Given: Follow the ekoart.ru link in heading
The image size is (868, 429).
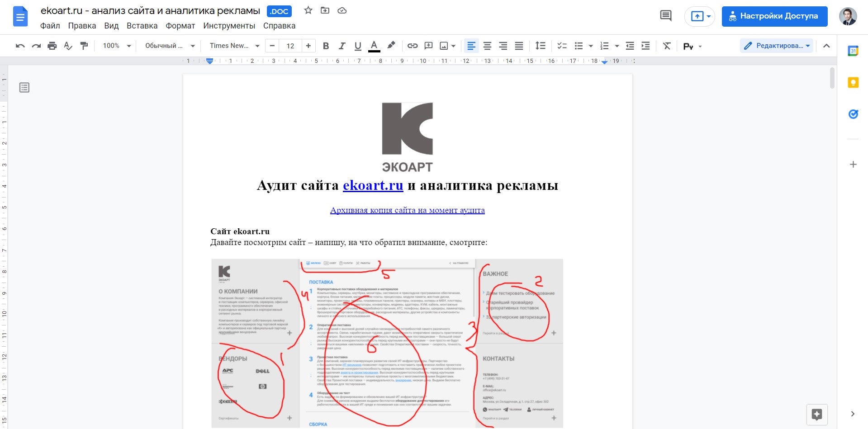Looking at the screenshot, I should point(373,185).
